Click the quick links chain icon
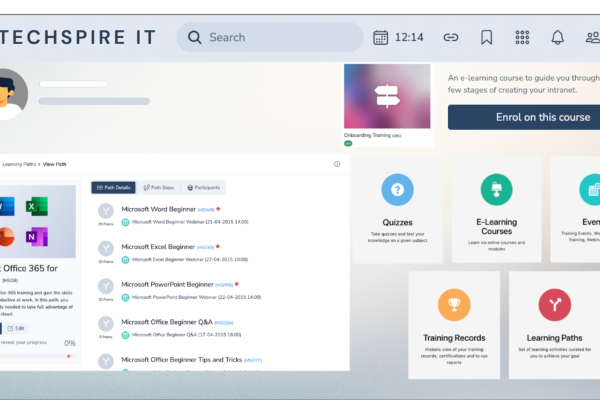Image resolution: width=600 pixels, height=400 pixels. 451,38
